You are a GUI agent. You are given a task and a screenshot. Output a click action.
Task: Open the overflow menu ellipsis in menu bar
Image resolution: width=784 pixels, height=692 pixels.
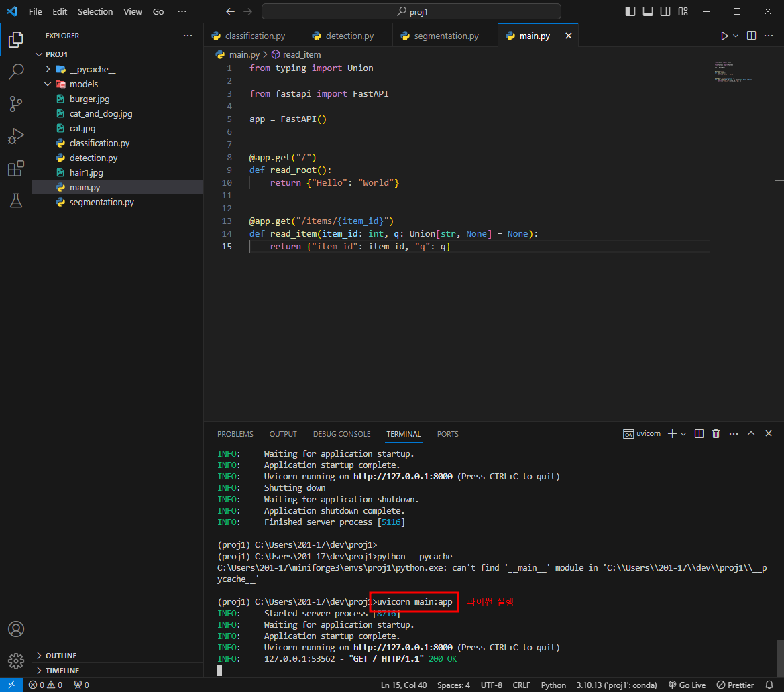pyautogui.click(x=182, y=11)
